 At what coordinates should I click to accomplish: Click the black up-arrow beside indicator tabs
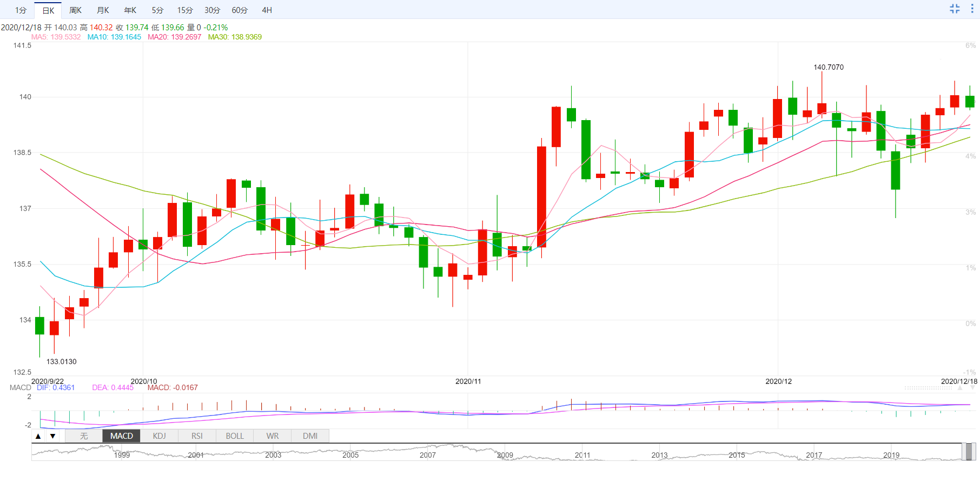[x=38, y=436]
